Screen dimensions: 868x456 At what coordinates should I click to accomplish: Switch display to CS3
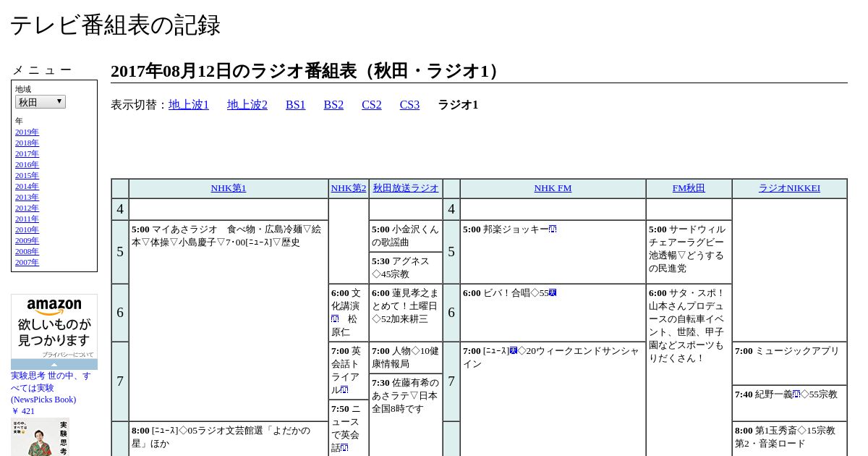click(409, 105)
